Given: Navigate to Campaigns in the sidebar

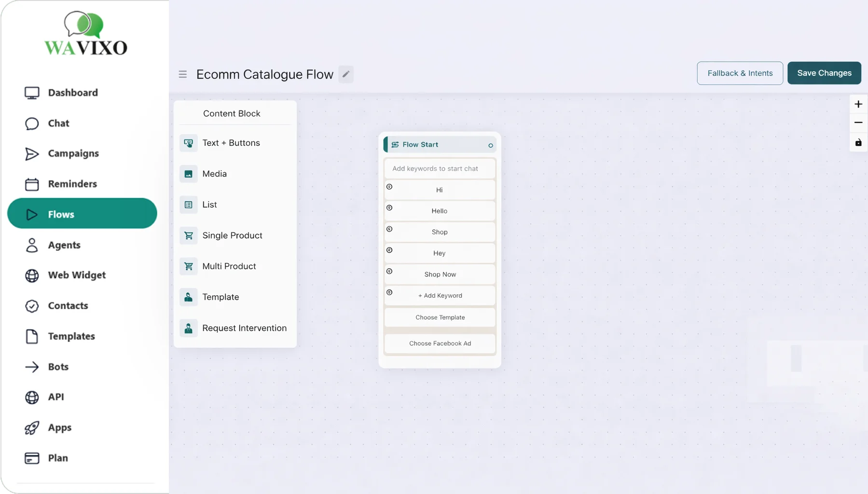Looking at the screenshot, I should click(x=73, y=153).
